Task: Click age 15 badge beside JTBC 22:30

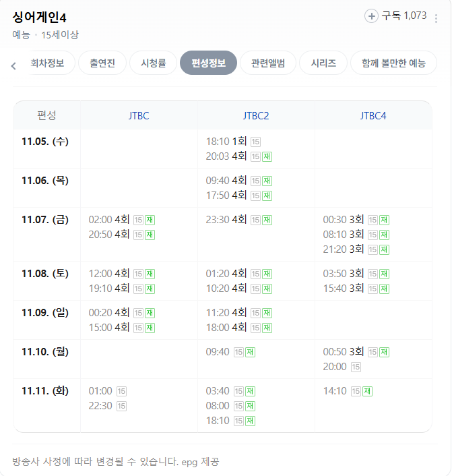Action: coord(121,406)
